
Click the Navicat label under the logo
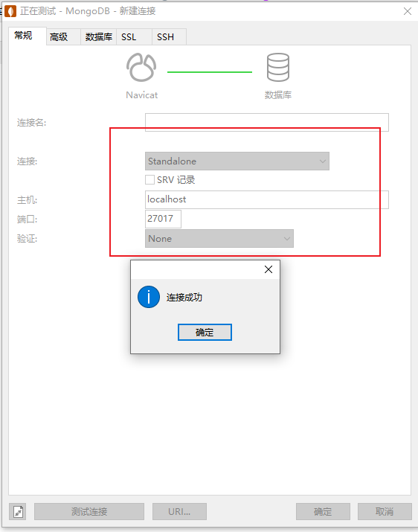tap(142, 95)
